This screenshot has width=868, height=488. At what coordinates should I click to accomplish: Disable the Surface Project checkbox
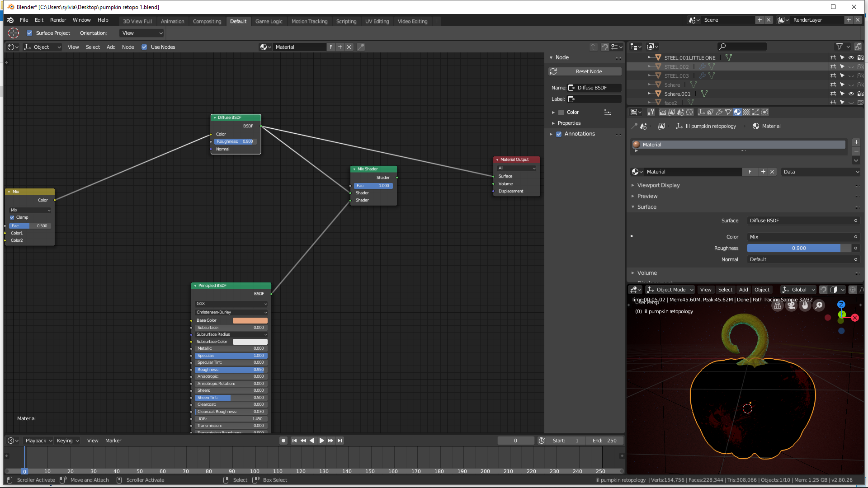tap(29, 33)
